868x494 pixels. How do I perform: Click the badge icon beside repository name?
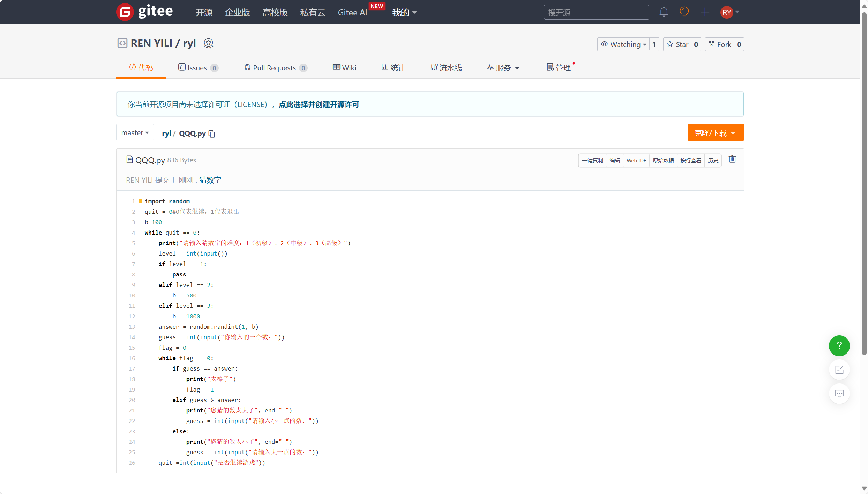pos(208,43)
